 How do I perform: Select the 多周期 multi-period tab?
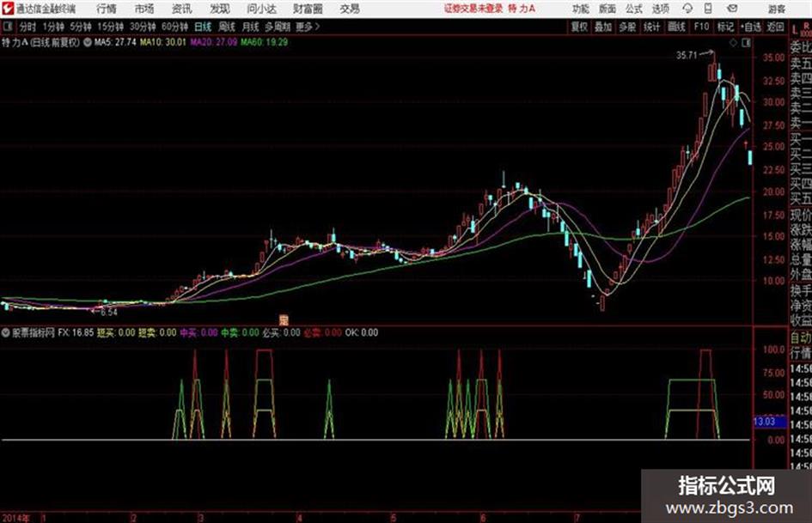click(278, 27)
